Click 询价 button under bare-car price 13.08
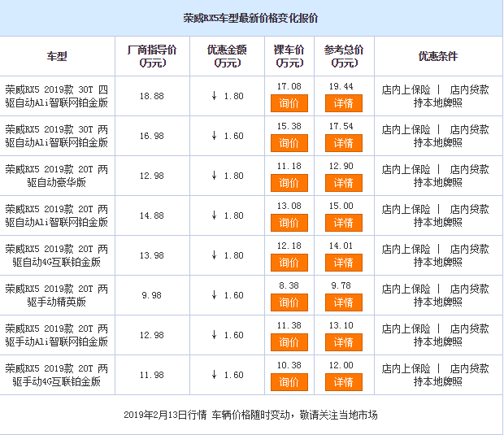 [x=289, y=223]
